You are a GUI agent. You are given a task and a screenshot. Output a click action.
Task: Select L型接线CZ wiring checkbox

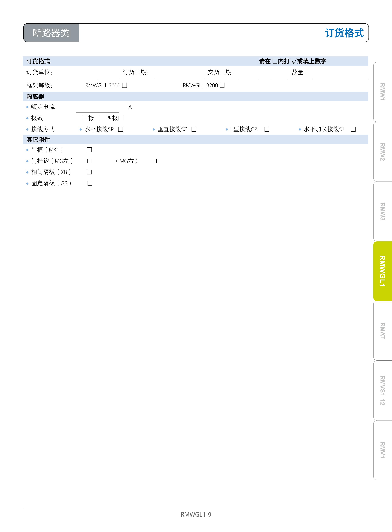267,129
